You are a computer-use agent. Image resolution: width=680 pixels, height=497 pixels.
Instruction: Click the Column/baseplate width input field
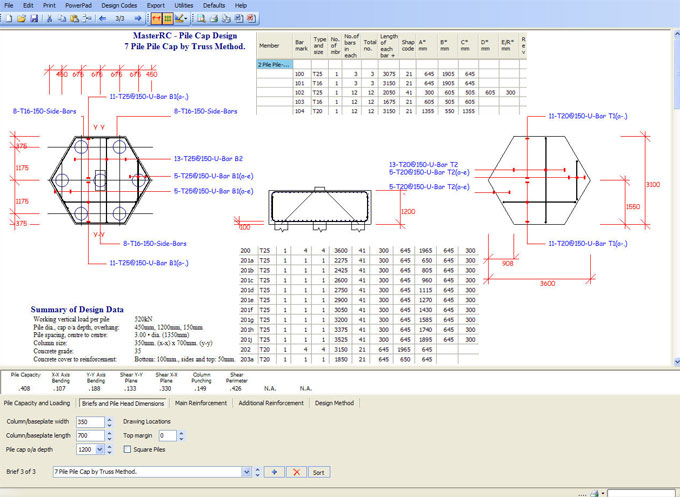pyautogui.click(x=90, y=422)
